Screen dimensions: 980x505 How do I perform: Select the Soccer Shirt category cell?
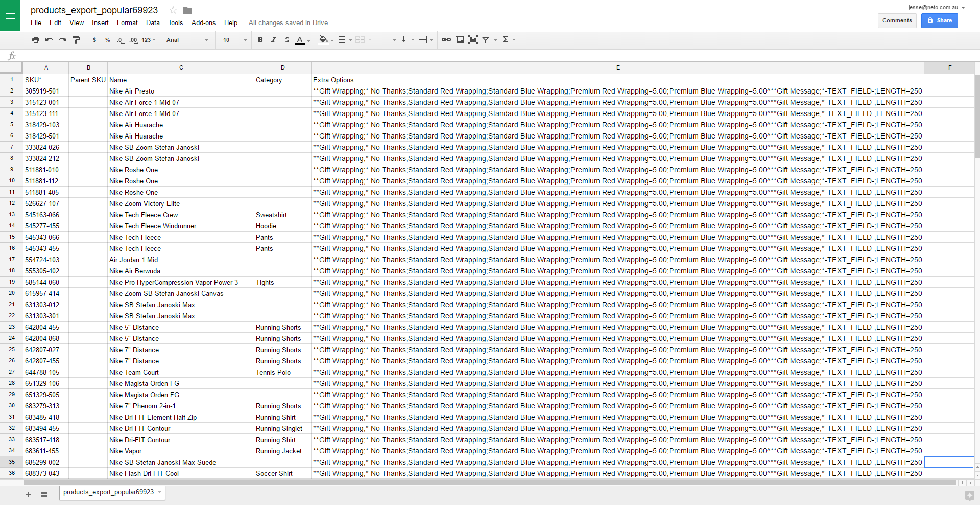pos(282,473)
